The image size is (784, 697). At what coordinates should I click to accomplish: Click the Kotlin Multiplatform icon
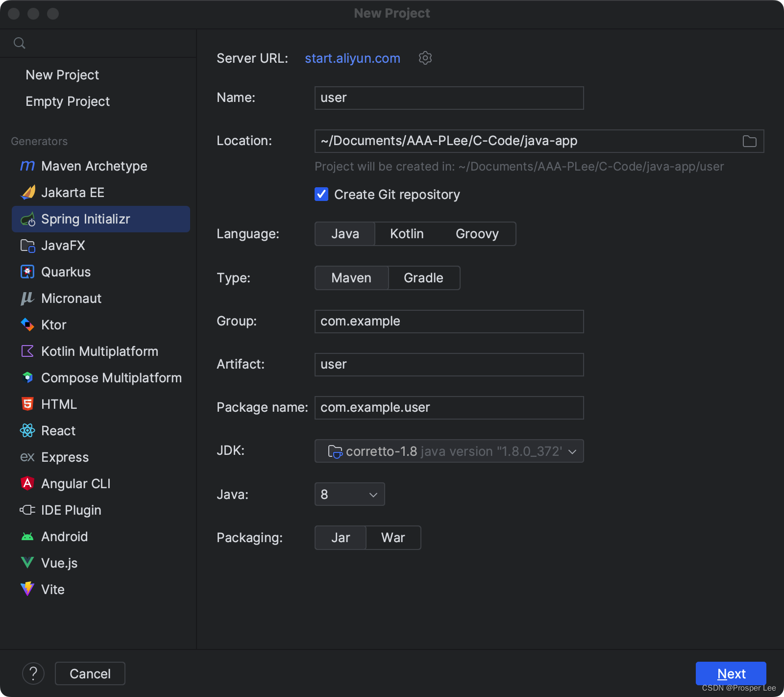click(27, 351)
